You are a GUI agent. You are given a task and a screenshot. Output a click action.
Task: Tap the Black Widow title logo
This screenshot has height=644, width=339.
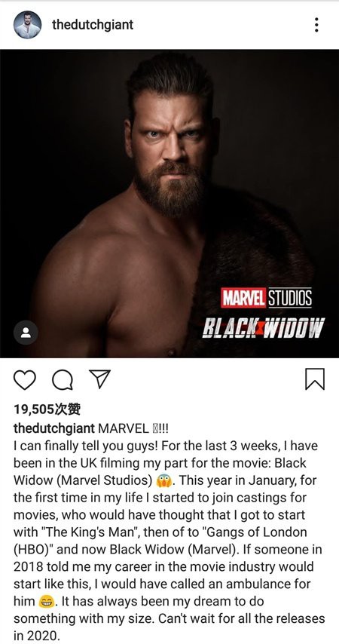[263, 327]
